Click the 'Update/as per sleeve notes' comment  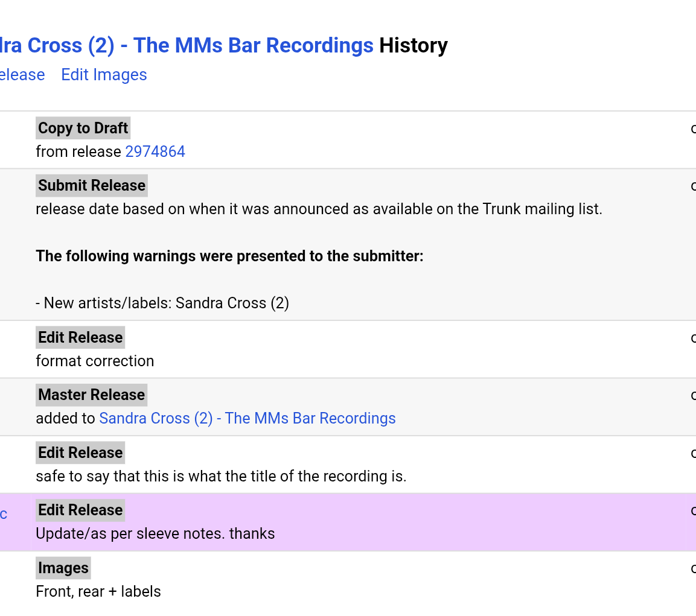point(155,533)
